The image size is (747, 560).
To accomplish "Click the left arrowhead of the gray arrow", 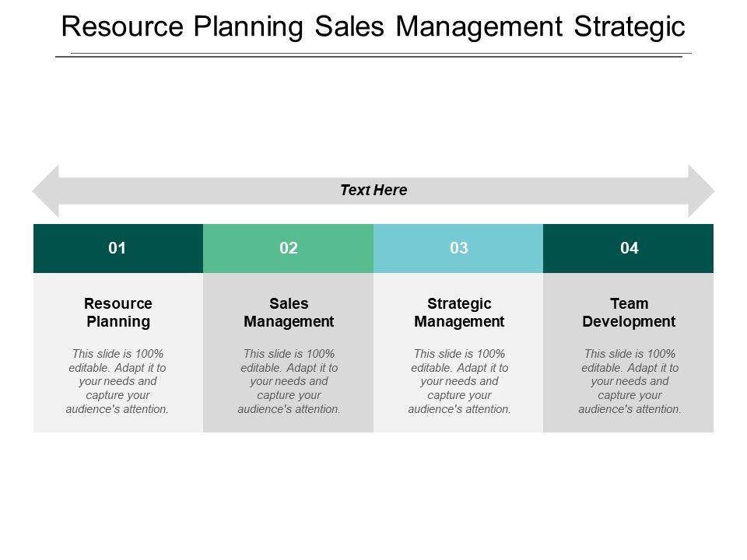I will (x=47, y=191).
